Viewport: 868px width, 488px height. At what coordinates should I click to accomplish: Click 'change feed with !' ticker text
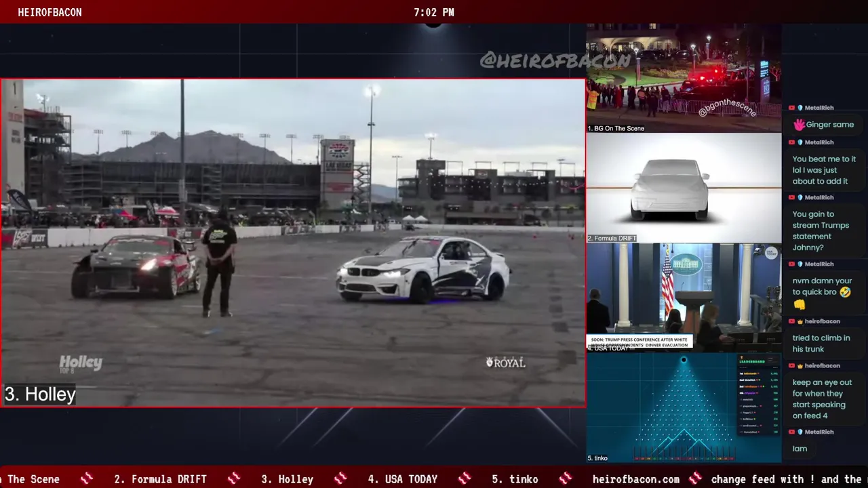pyautogui.click(x=766, y=479)
